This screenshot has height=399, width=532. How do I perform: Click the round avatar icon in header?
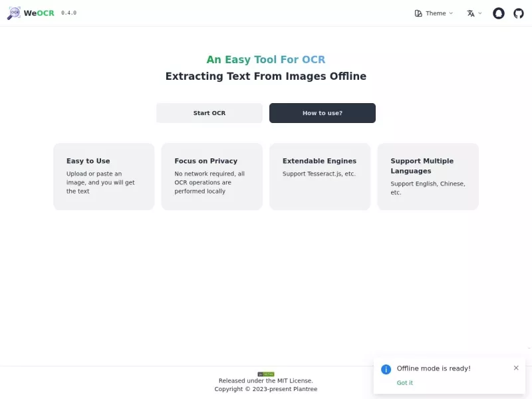(x=498, y=13)
